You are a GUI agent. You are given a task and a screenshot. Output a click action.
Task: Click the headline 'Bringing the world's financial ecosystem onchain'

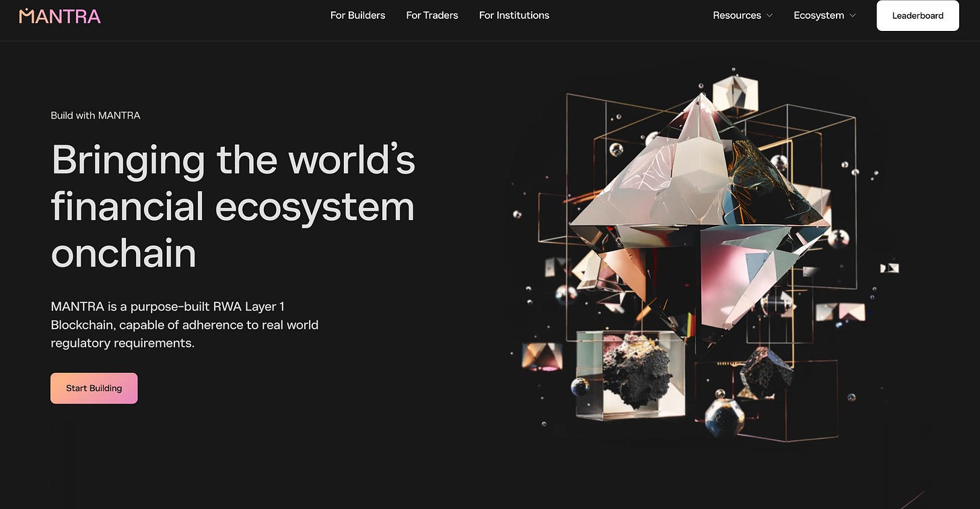point(233,206)
